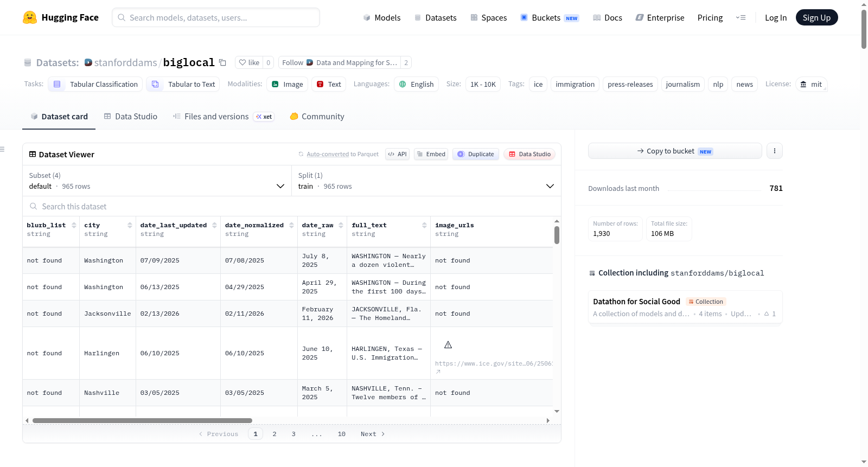Click the Duplicate button

point(476,154)
